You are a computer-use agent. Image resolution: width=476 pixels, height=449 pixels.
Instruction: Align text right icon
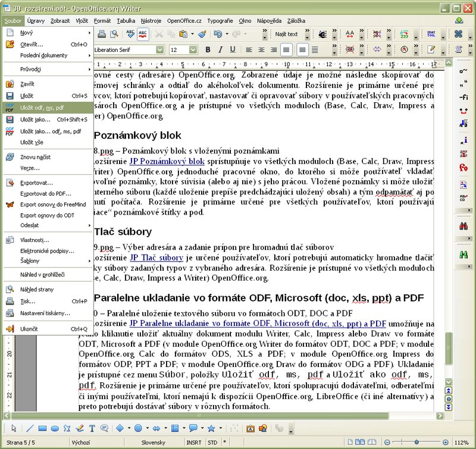click(x=274, y=49)
